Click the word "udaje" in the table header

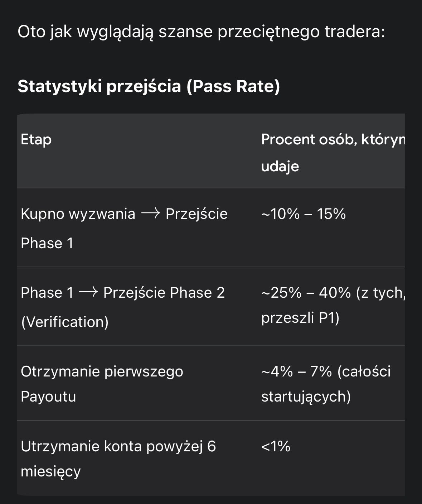tap(280, 166)
